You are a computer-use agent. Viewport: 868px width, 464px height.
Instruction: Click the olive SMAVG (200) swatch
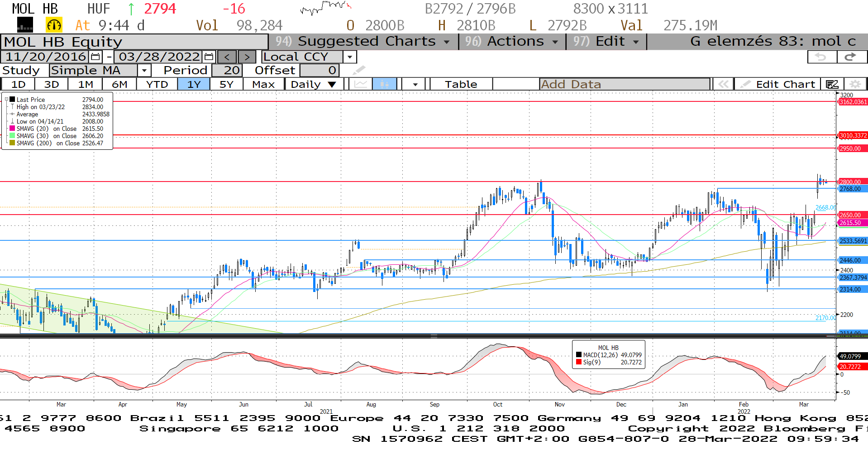tap(12, 143)
